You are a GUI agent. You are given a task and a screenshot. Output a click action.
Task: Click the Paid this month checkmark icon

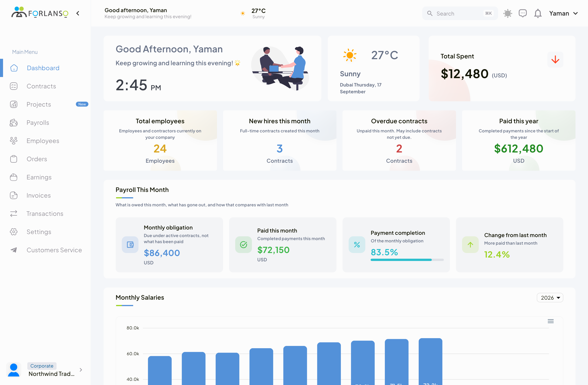point(244,245)
